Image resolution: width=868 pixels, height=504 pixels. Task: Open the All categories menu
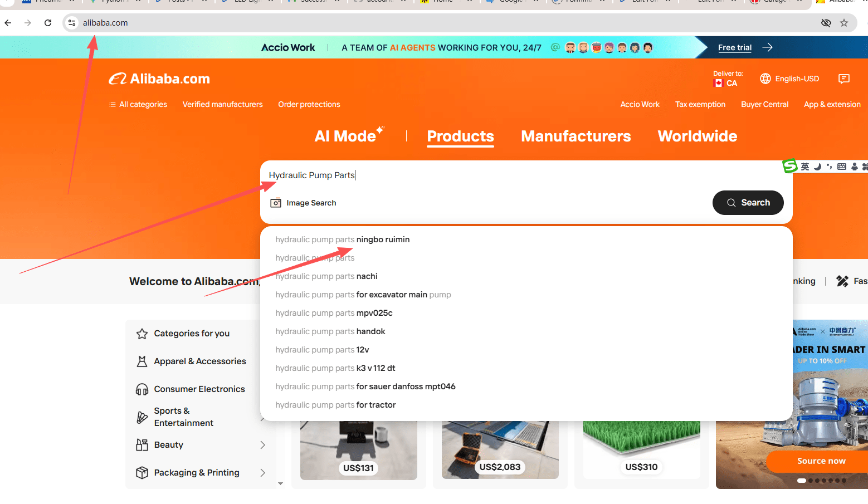click(138, 104)
